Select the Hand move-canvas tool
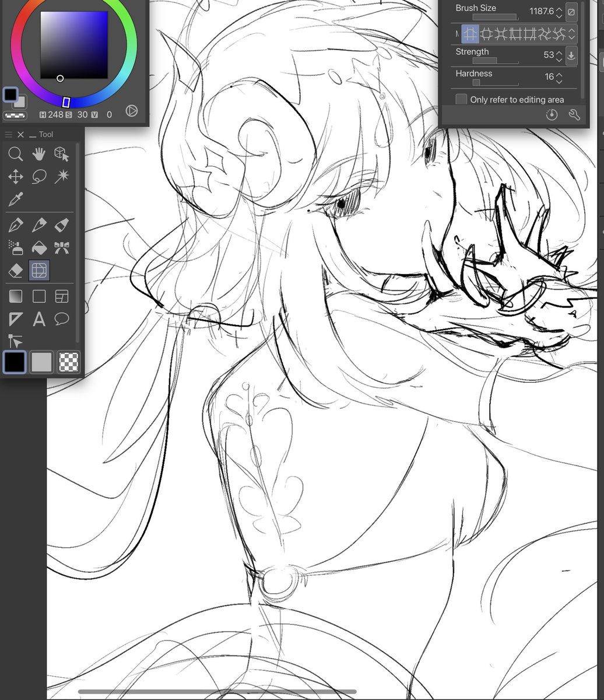The width and height of the screenshot is (604, 700). tap(39, 154)
